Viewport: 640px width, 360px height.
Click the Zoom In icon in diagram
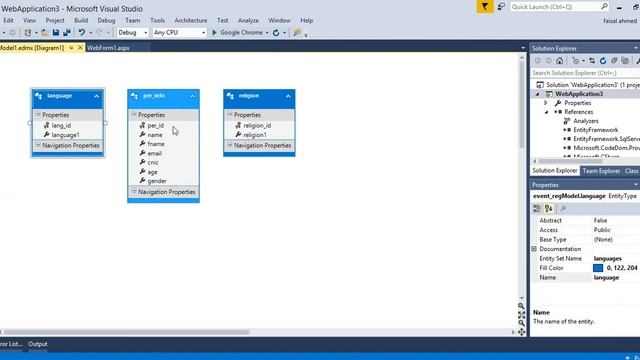tap(521, 306)
